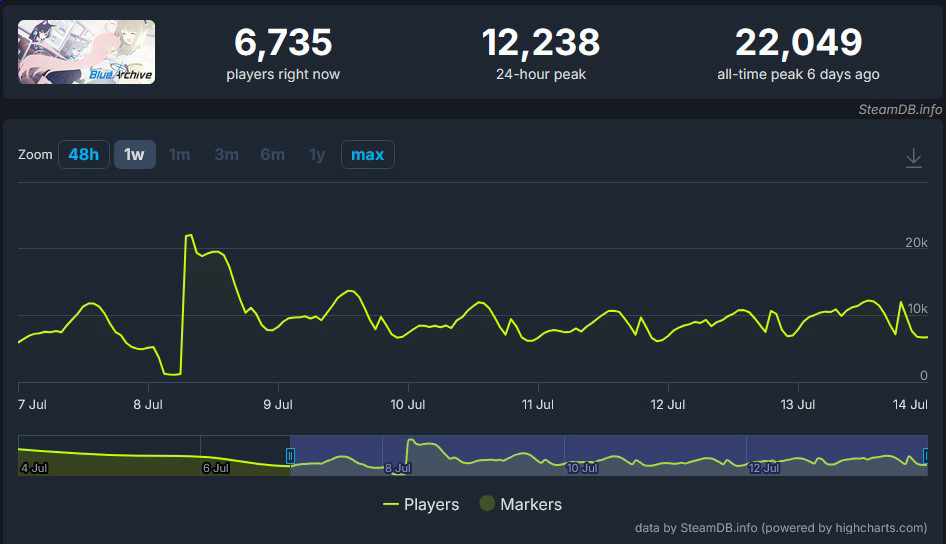Toggle the Players series in the legend

coord(421,504)
